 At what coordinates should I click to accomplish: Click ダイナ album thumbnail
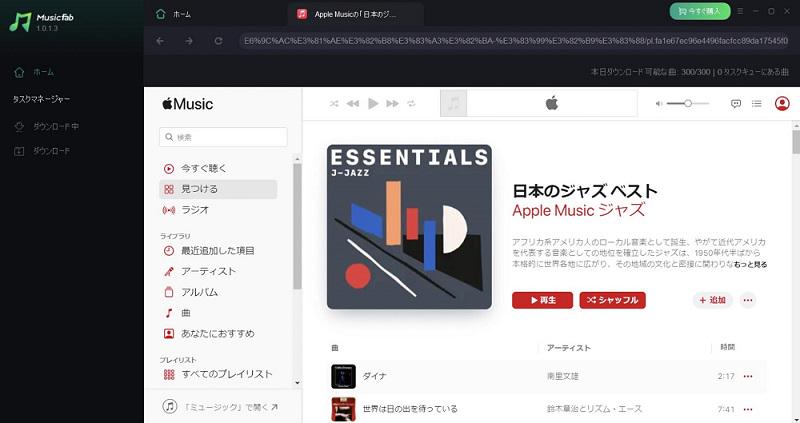tap(343, 377)
